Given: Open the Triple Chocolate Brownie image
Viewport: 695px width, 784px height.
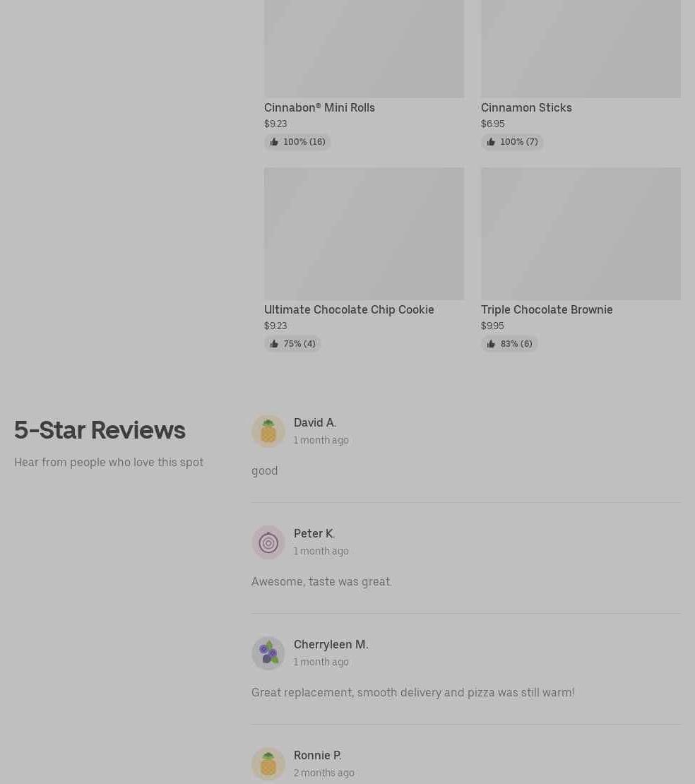Looking at the screenshot, I should point(581,234).
